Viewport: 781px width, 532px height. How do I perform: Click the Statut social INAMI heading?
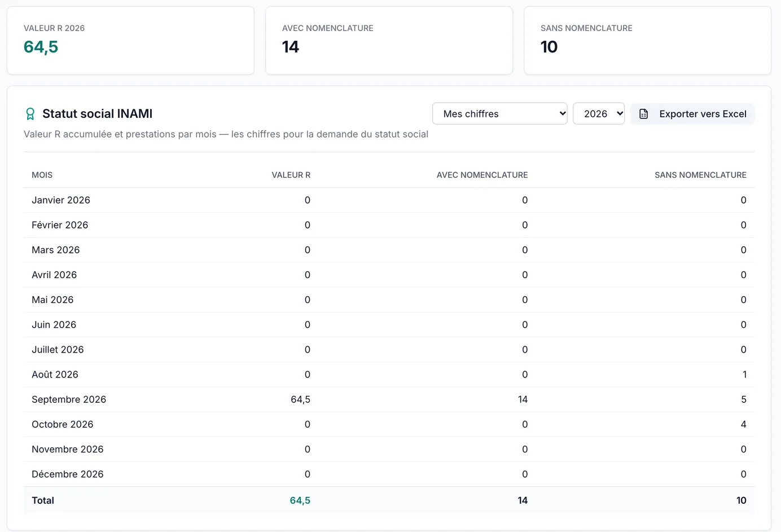click(x=98, y=114)
